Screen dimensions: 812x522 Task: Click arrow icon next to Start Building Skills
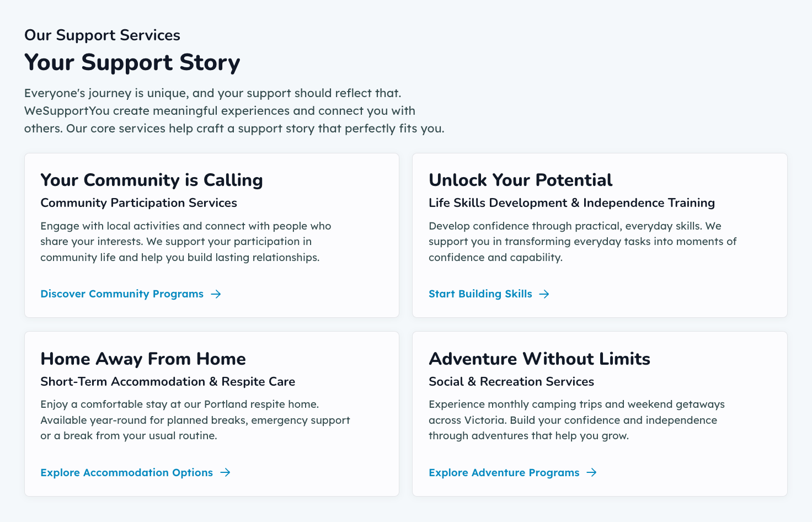pyautogui.click(x=544, y=294)
